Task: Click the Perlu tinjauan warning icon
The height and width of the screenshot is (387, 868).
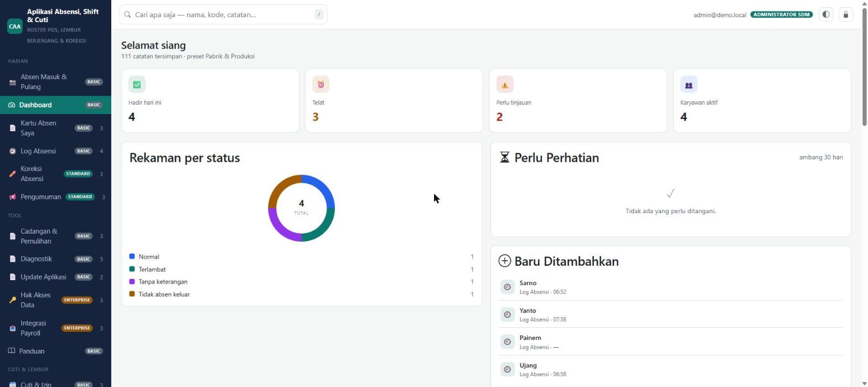Action: [505, 84]
